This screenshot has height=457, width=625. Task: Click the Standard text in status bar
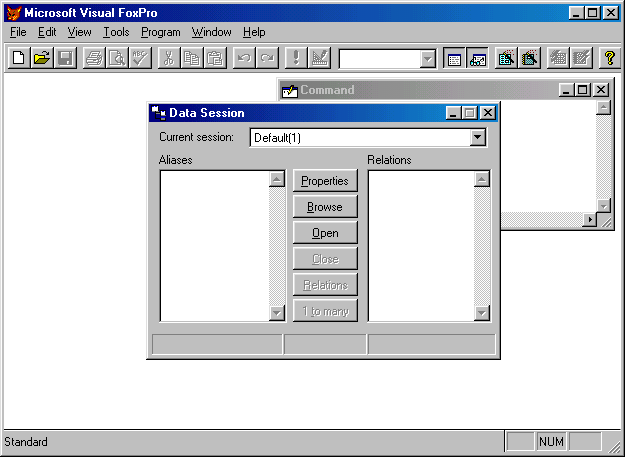(26, 442)
